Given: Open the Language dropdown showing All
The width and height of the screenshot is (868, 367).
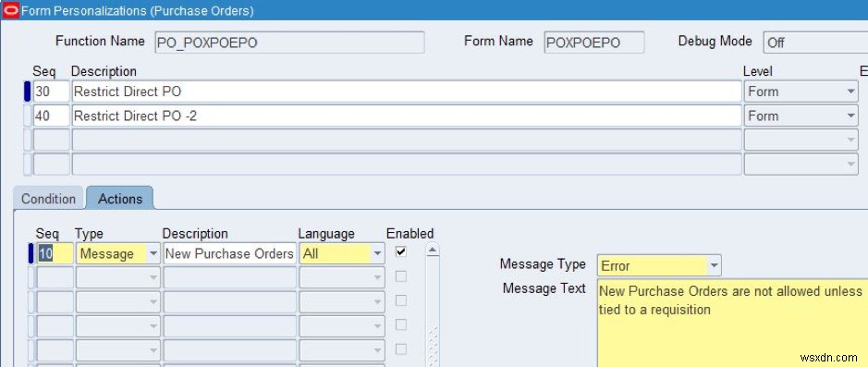Looking at the screenshot, I should [x=377, y=254].
